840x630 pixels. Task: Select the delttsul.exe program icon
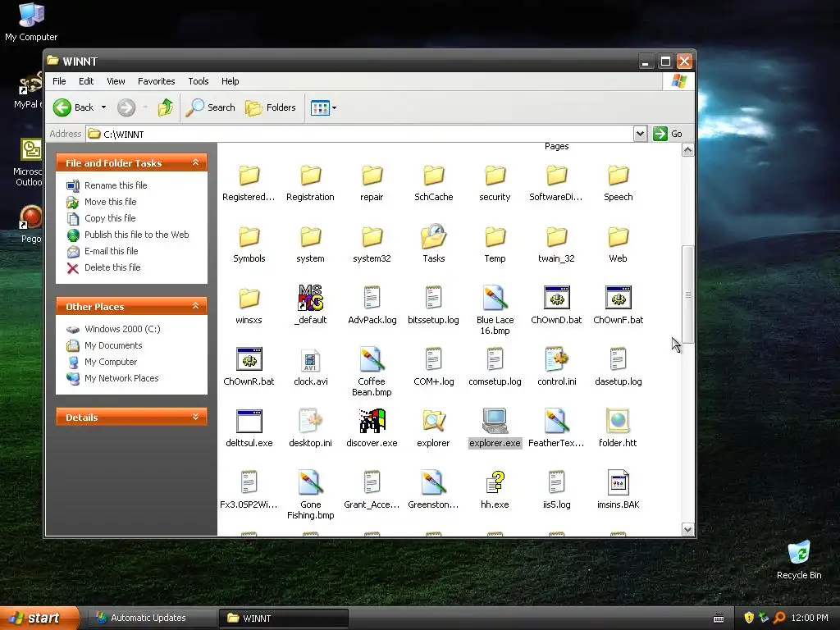[x=249, y=421]
